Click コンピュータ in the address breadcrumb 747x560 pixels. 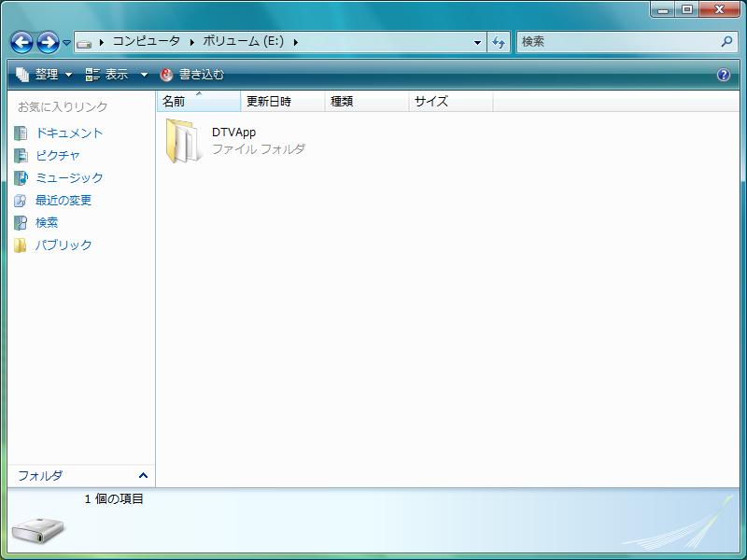(147, 41)
